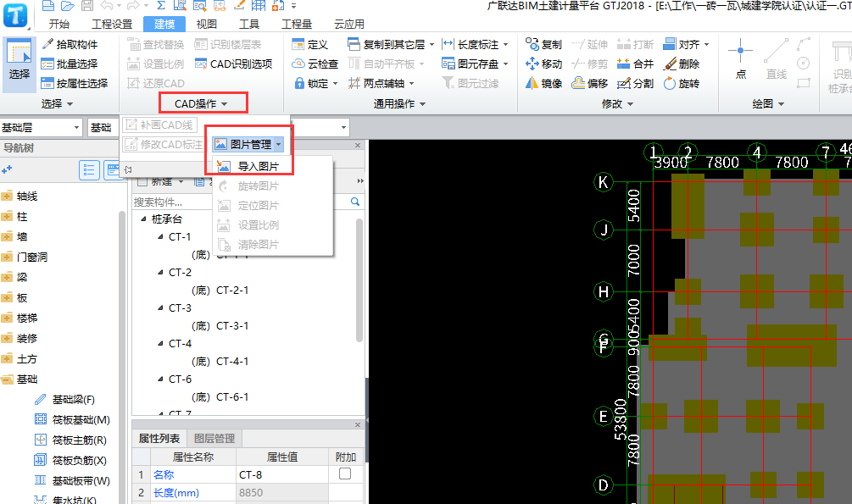Click the search magnifier in component search

(355, 202)
